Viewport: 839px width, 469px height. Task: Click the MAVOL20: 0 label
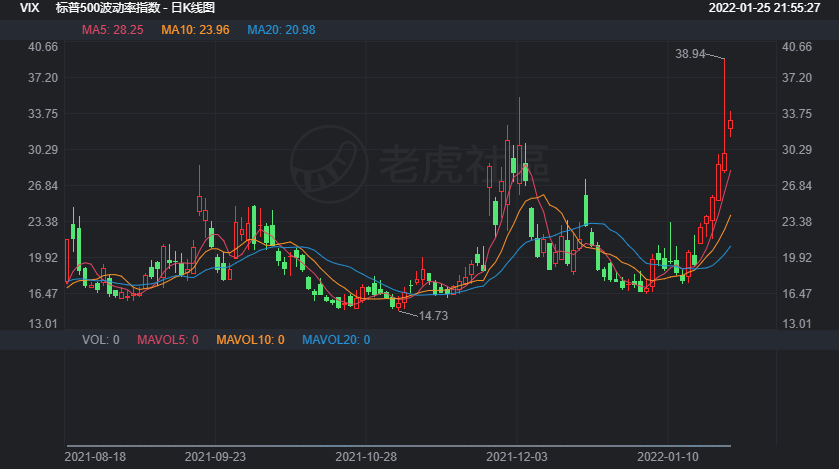[x=336, y=340]
